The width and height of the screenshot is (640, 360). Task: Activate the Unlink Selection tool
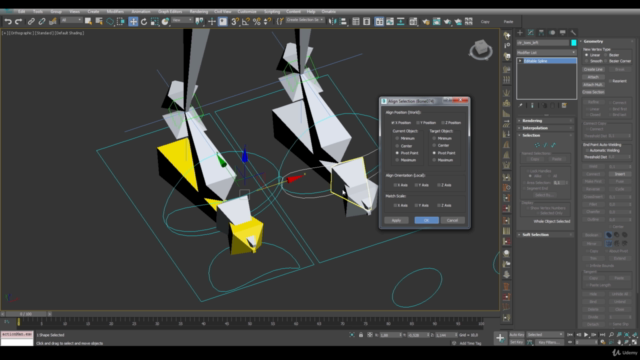point(42,21)
